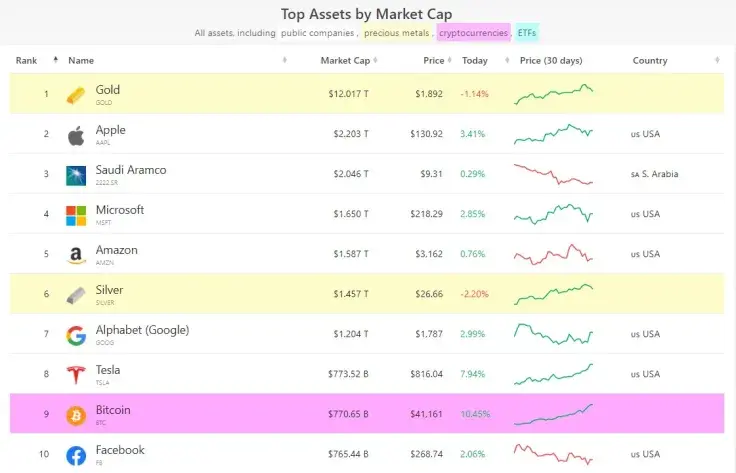The width and height of the screenshot is (736, 473).
Task: Click Bitcoin 30-day price chart
Action: tap(553, 414)
